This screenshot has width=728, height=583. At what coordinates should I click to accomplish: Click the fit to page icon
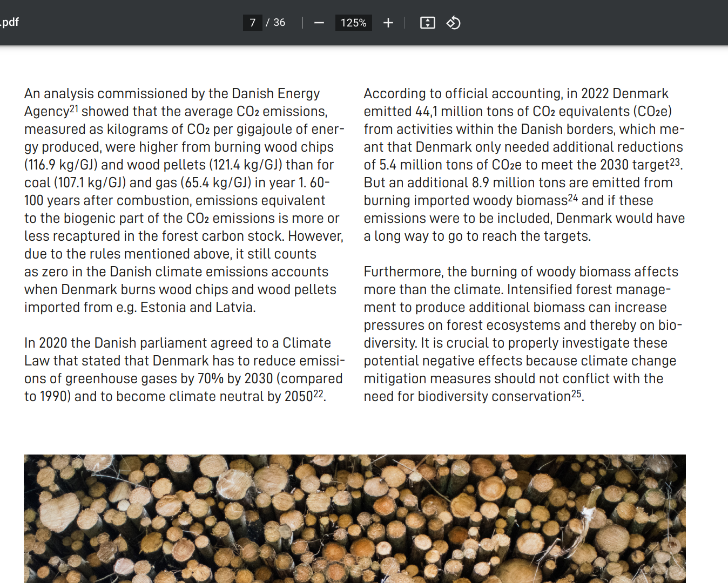coord(427,23)
